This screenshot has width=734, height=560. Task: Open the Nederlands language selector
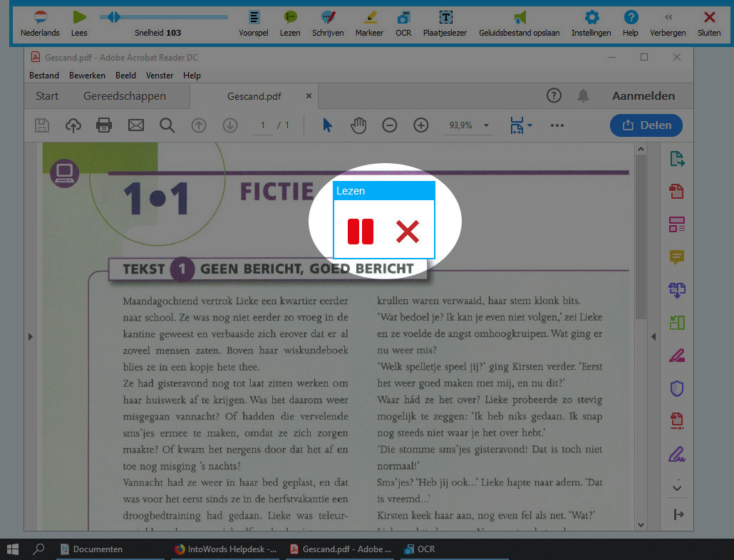pyautogui.click(x=40, y=23)
